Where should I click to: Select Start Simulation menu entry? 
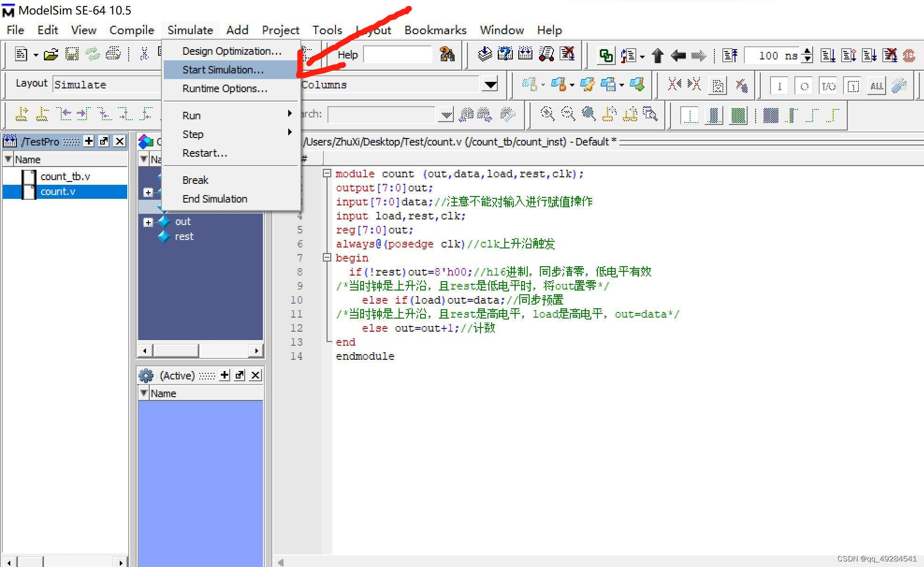pyautogui.click(x=223, y=70)
